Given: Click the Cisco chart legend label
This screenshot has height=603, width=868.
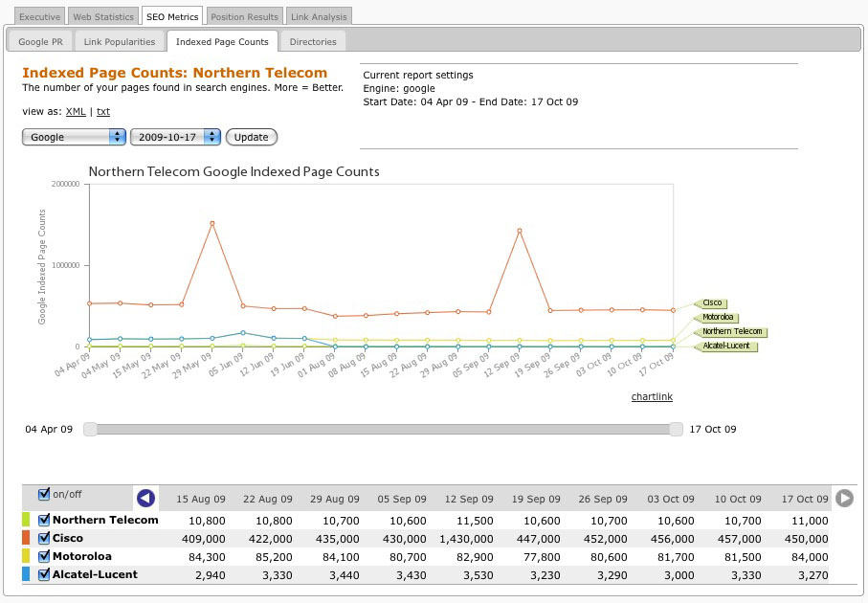Looking at the screenshot, I should coord(712,302).
